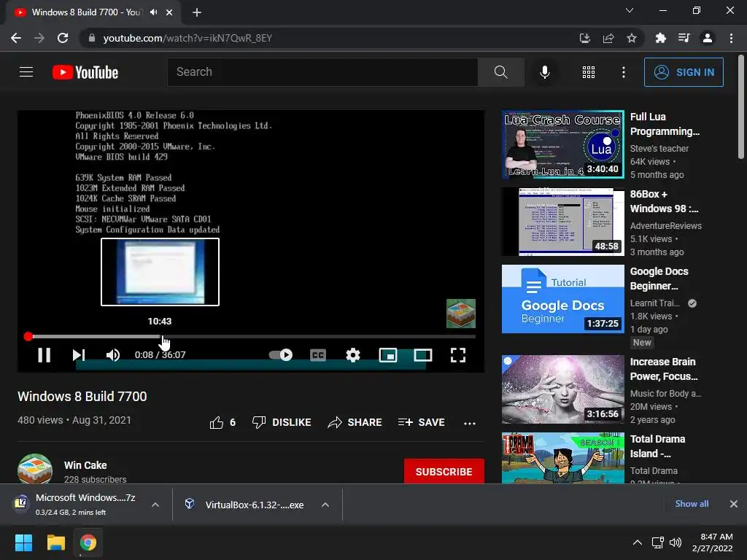Screen dimensions: 747x560
Task: Click the Win Cake channel avatar
Action: tap(35, 470)
